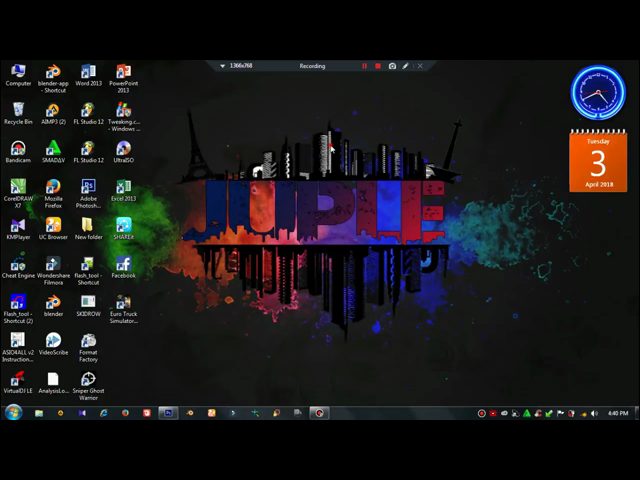This screenshot has width=640, height=480.
Task: Select the VirtualDJ LE desktop icon
Action: 18,382
